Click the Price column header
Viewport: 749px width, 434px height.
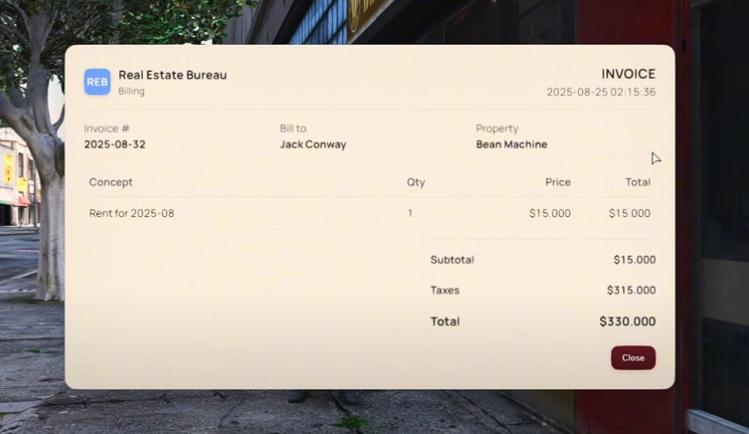(558, 182)
